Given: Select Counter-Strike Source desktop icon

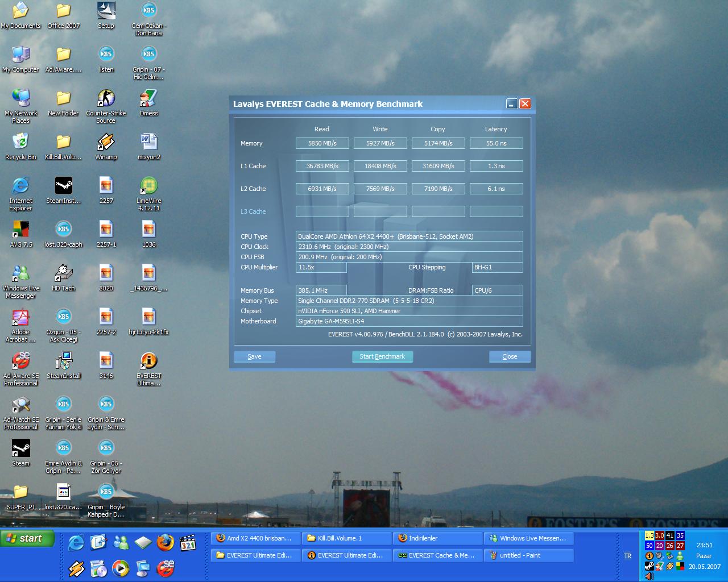Looking at the screenshot, I should tap(106, 107).
